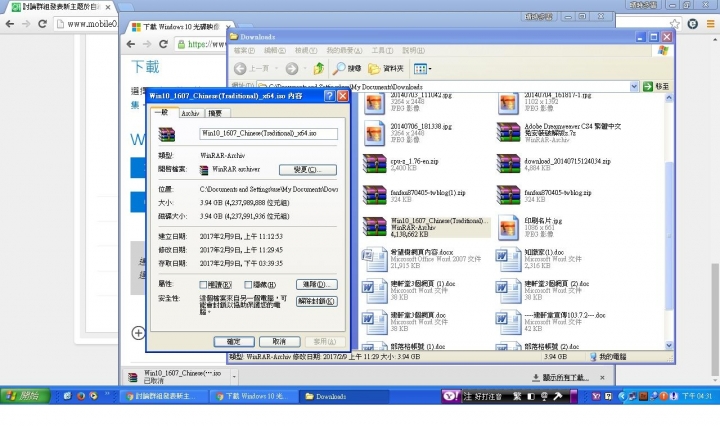Select the fanfan870405-twblog.zip archive icon
720x426 pixels.
[508, 195]
